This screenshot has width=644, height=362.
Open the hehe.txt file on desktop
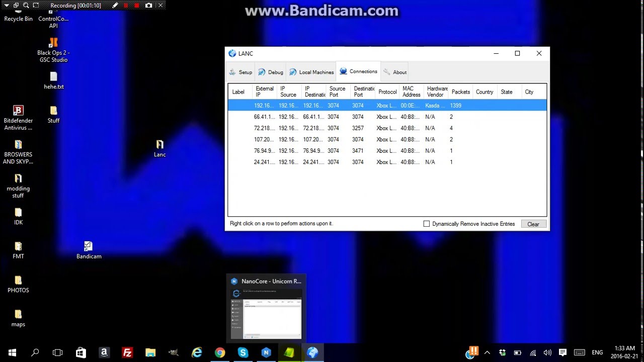pos(54,80)
